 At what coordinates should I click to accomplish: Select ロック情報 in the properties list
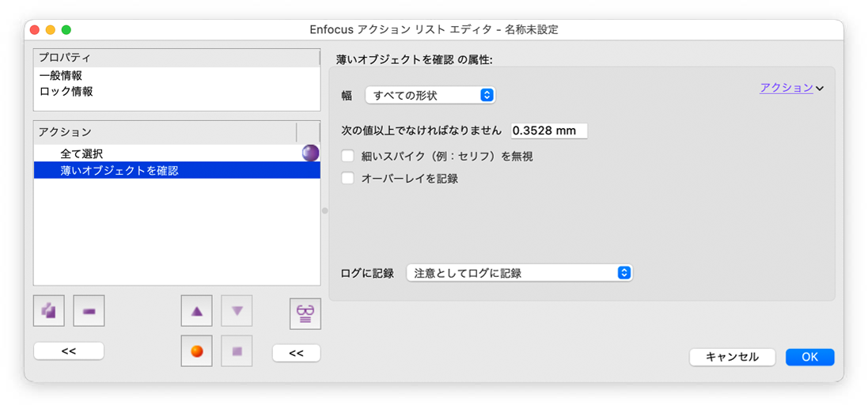66,92
